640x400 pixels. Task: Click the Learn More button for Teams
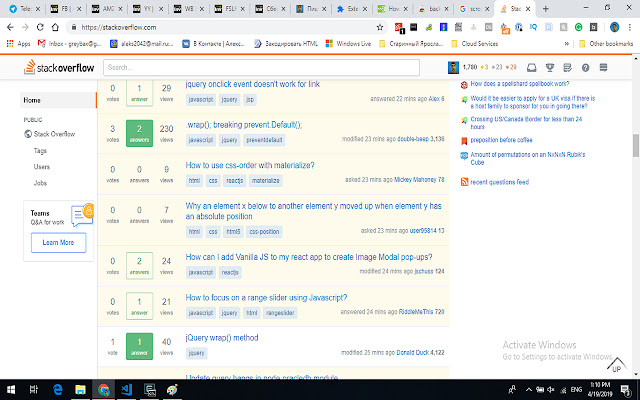point(58,242)
